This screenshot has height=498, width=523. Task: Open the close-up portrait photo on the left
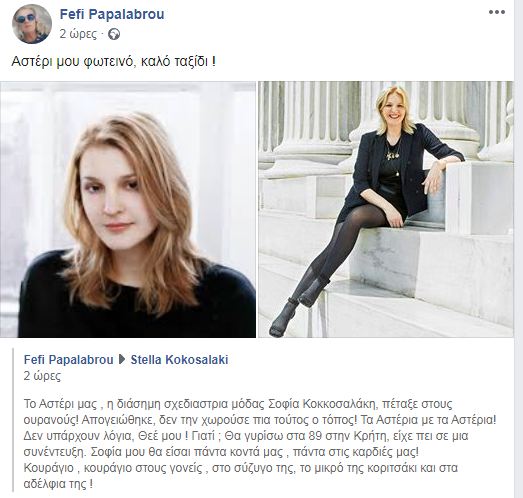point(128,209)
